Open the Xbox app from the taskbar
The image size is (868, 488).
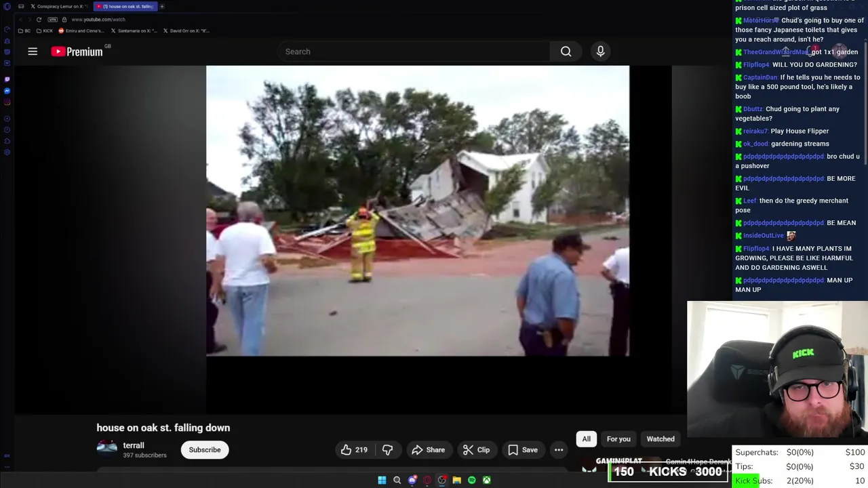(x=486, y=480)
